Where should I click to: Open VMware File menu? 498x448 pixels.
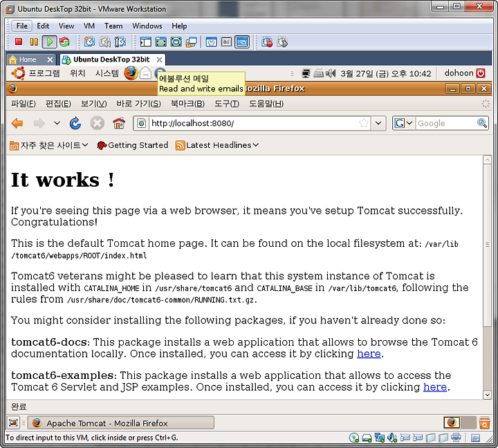[21, 26]
